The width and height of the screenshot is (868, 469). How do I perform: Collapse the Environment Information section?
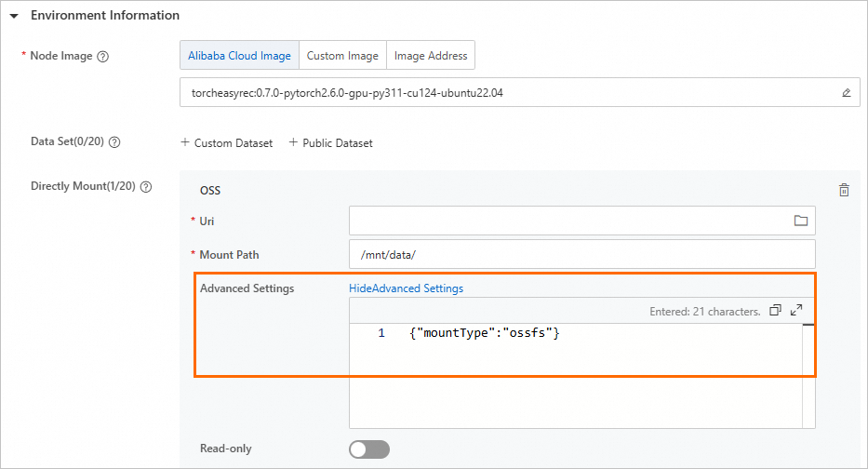pyautogui.click(x=14, y=16)
